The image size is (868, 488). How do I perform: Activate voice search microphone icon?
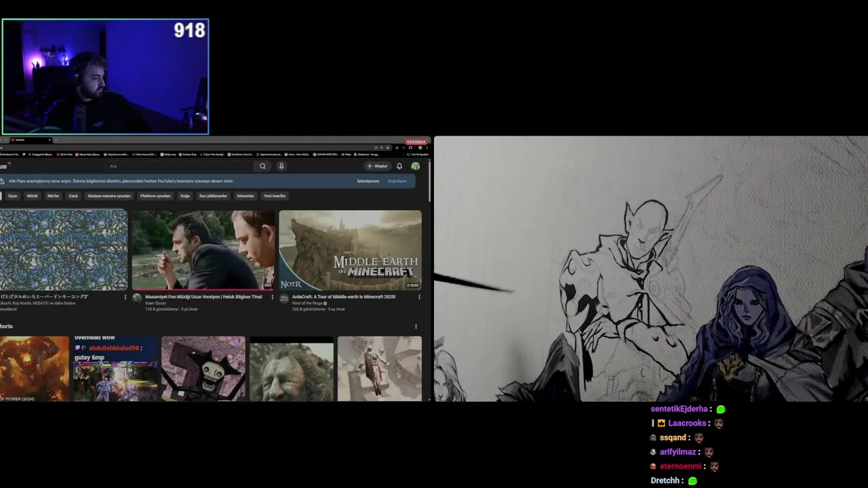pyautogui.click(x=281, y=166)
